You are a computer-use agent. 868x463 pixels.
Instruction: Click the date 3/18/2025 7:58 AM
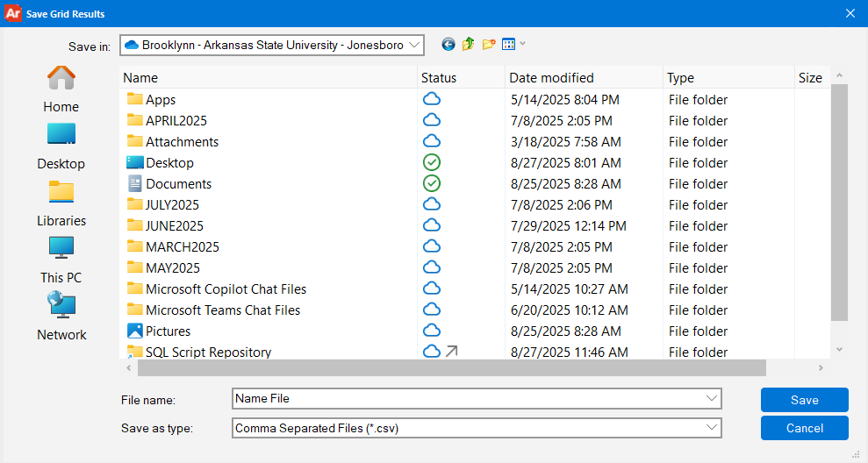click(566, 141)
